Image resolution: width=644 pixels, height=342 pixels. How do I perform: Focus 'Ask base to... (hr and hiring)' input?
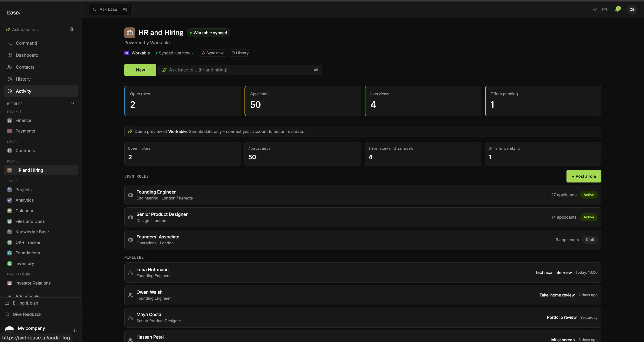240,70
